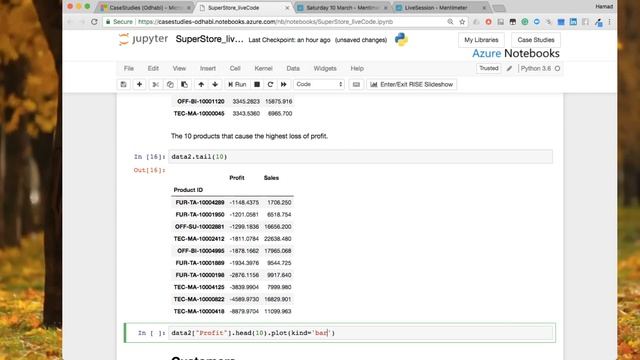The height and width of the screenshot is (360, 640).
Task: Open Chrome three-dot menu
Action: (x=609, y=22)
